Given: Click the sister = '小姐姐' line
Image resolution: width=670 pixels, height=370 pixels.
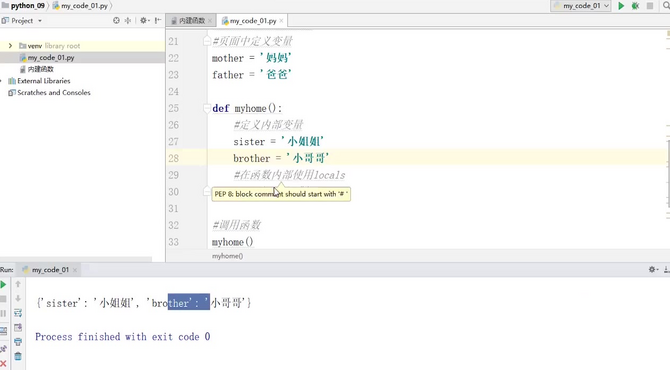Looking at the screenshot, I should click(x=279, y=142).
